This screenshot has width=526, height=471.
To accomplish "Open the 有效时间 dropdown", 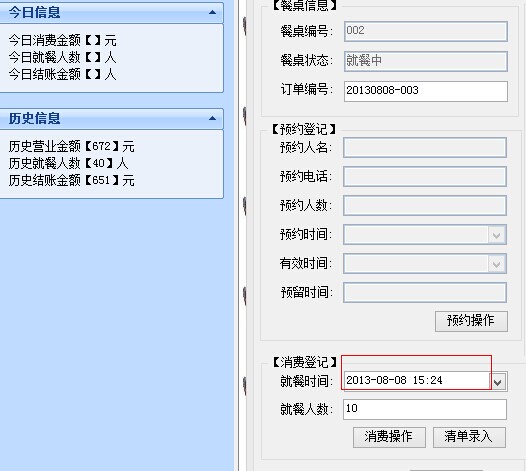I will tap(496, 264).
